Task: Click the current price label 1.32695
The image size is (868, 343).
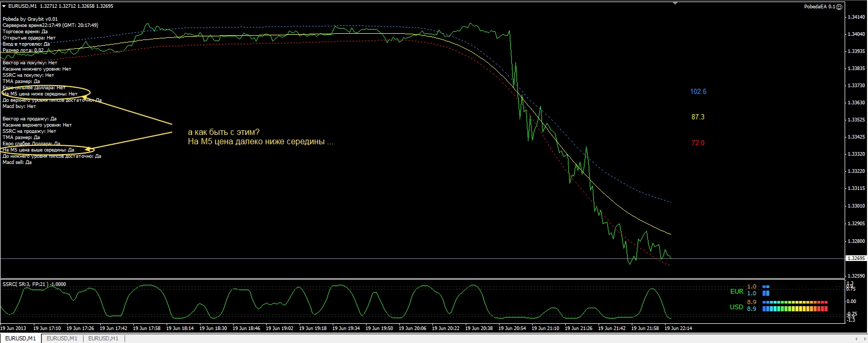Action: (x=856, y=258)
